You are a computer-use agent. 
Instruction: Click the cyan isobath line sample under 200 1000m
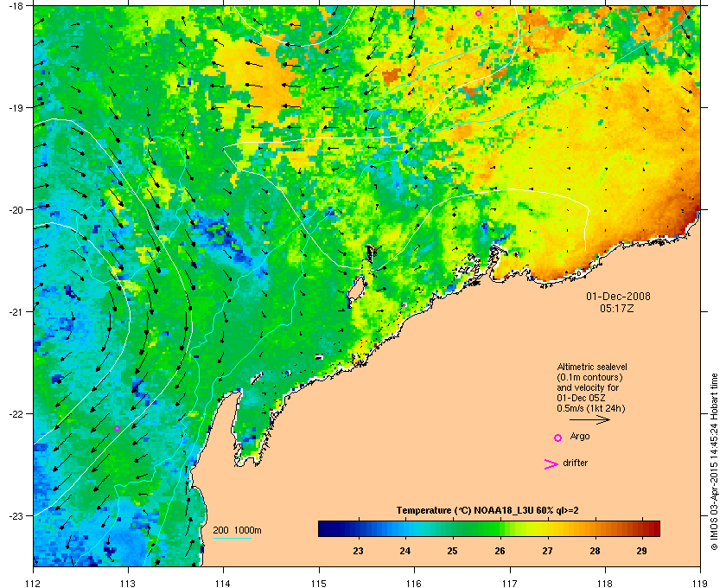[x=232, y=539]
